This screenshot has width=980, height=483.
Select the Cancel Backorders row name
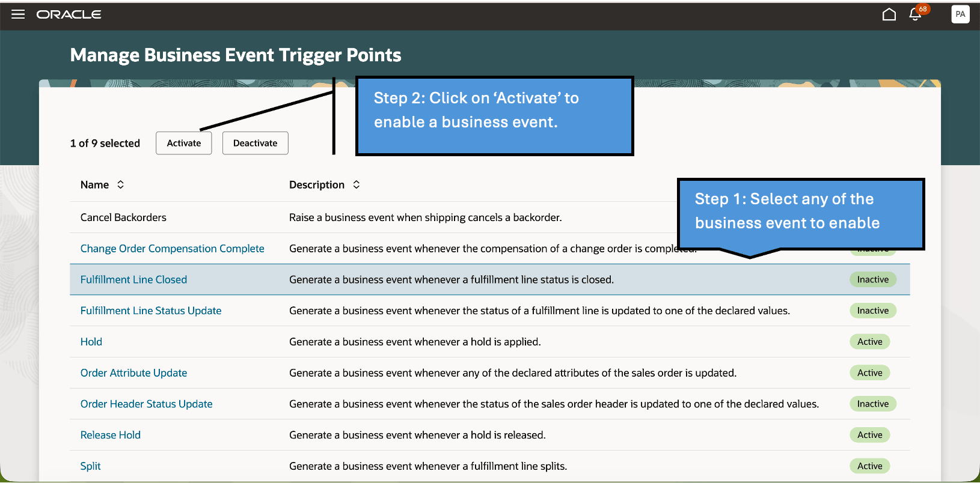(123, 217)
